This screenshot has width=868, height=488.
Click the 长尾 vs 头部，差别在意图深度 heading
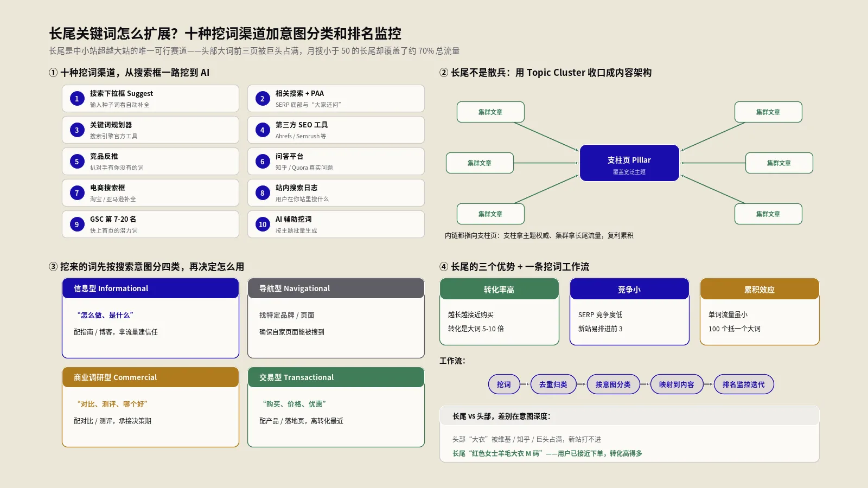point(501,416)
